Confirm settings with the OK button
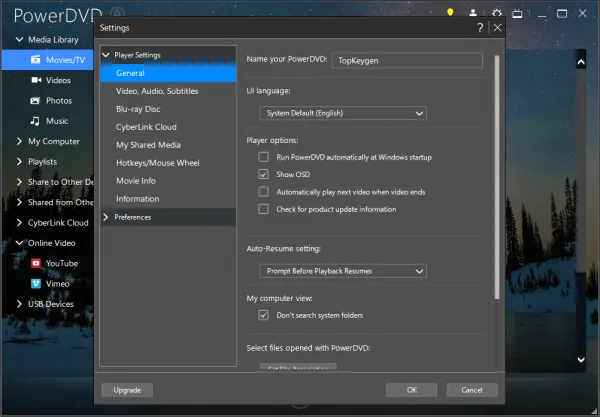Screen dimensions: 600x417 412,390
